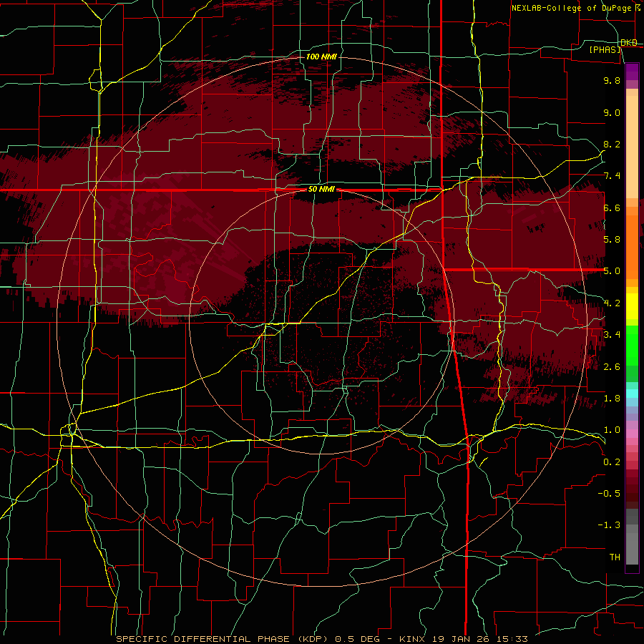Click the DKD product label
The width and height of the screenshot is (644, 644).
tap(629, 43)
